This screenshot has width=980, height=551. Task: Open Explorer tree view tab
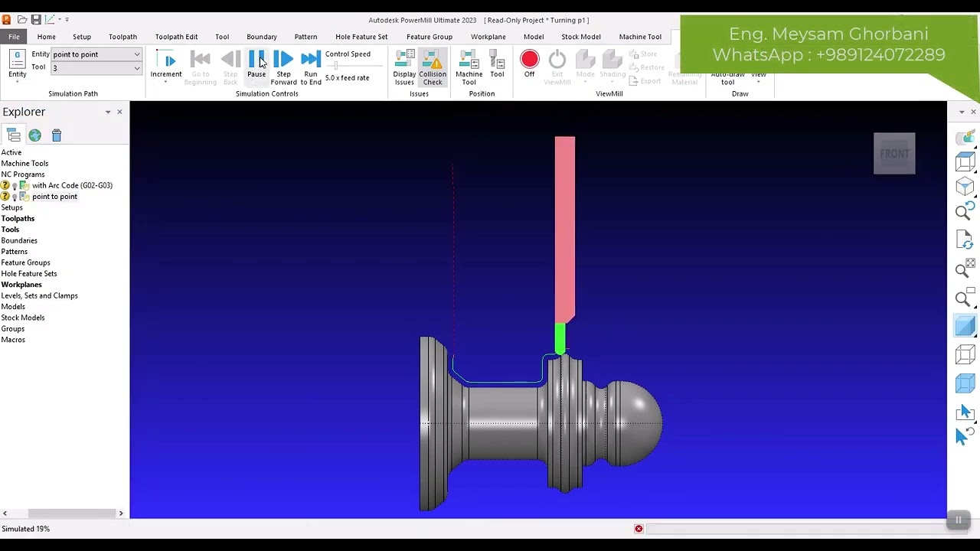coord(14,135)
